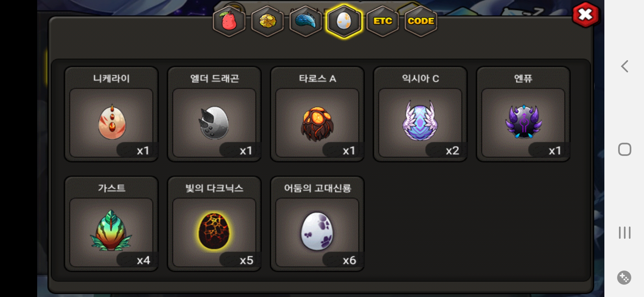Pick the 어둠의 고대신룡 spotted egg

[x=317, y=224]
